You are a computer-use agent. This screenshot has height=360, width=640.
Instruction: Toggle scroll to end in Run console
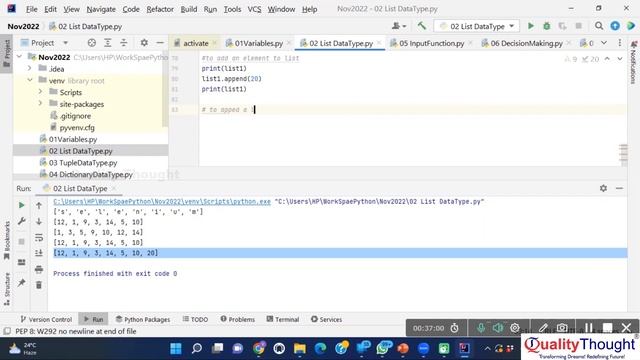coord(39,253)
